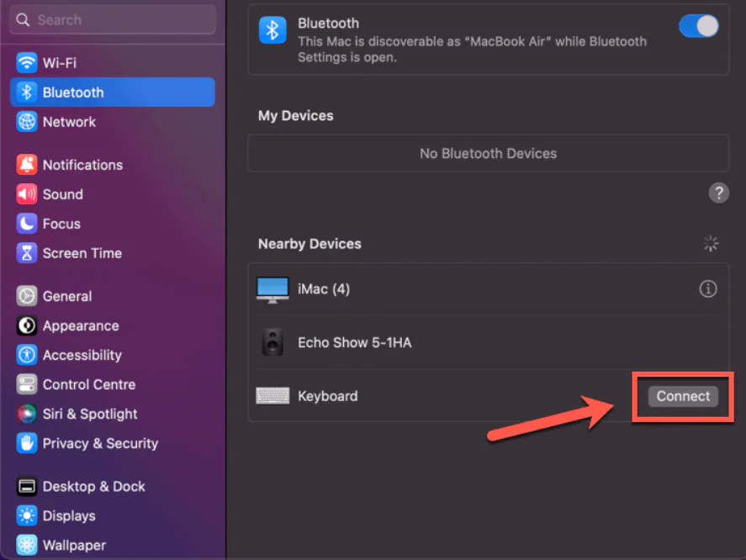Image resolution: width=746 pixels, height=560 pixels.
Task: Click the Network globe icon
Action: coord(27,122)
